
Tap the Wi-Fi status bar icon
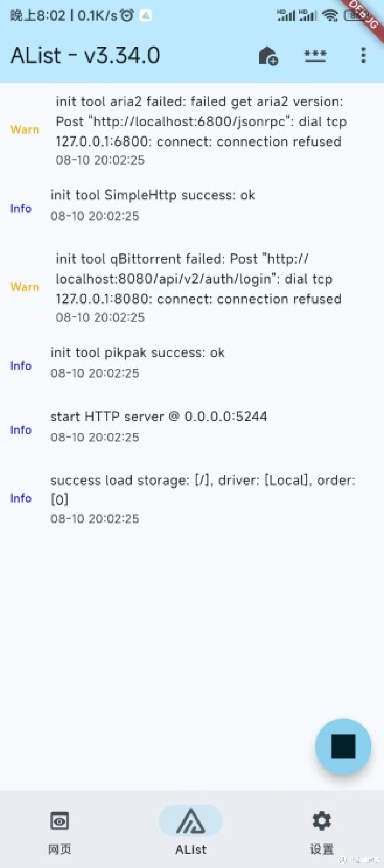330,16
